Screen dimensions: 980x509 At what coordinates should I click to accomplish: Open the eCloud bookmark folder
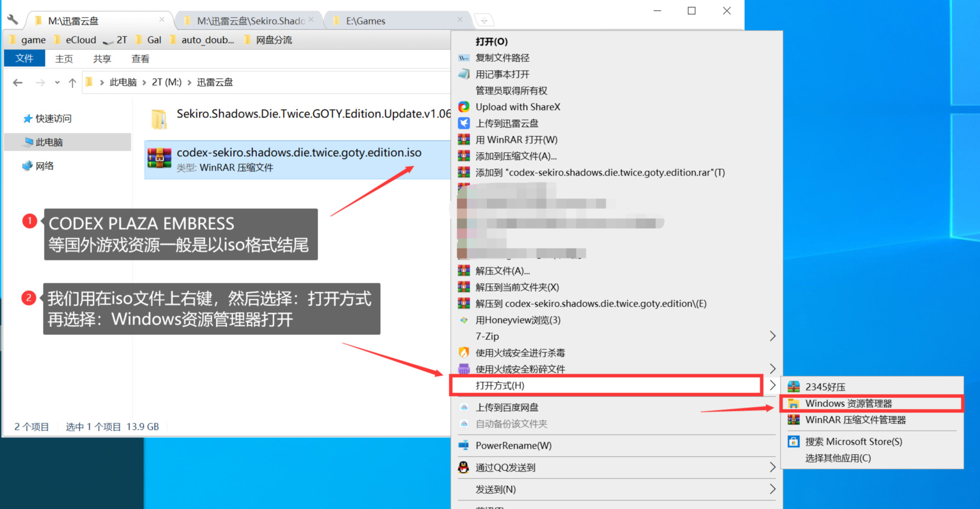pos(75,40)
